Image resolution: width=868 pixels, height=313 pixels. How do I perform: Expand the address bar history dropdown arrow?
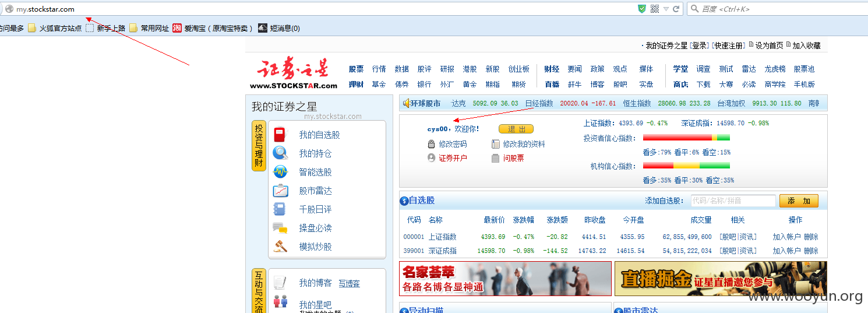point(666,9)
